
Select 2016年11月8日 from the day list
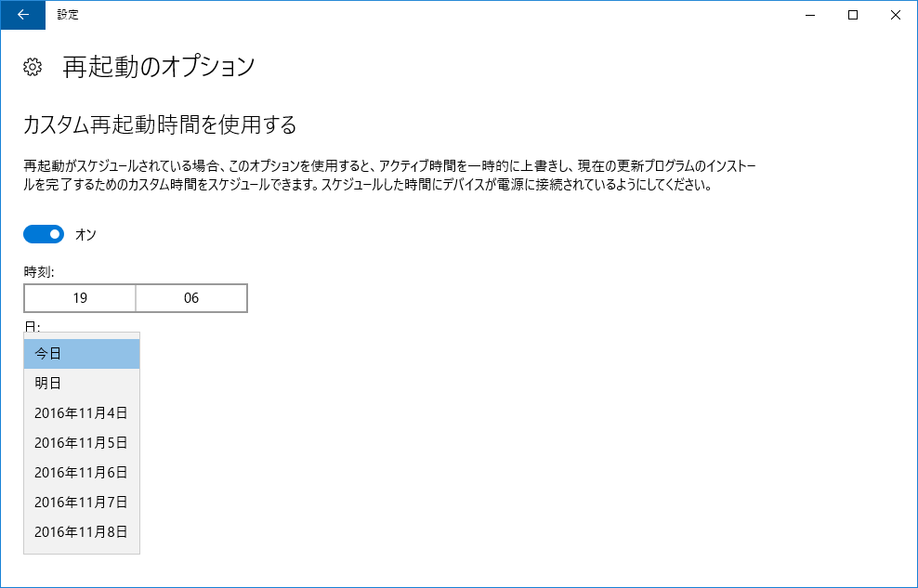[x=82, y=532]
